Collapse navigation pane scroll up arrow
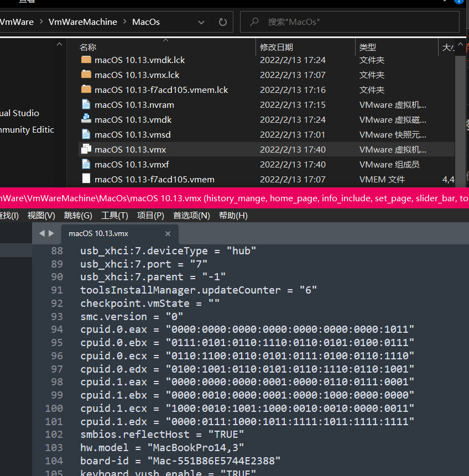This screenshot has width=469, height=476. tap(59, 44)
